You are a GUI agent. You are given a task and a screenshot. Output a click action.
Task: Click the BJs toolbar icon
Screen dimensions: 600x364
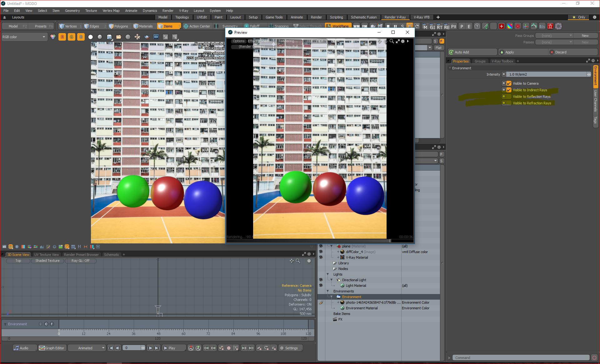pos(542,26)
